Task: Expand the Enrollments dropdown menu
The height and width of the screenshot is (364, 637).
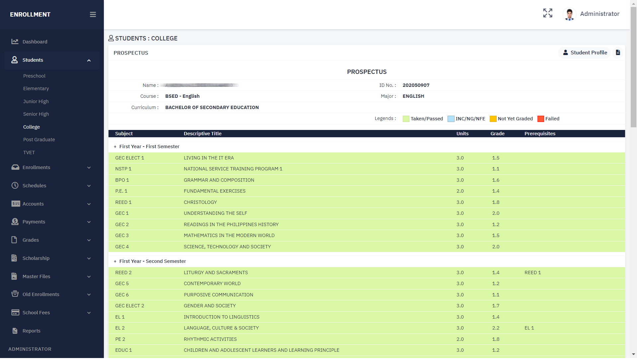Action: 89,168
